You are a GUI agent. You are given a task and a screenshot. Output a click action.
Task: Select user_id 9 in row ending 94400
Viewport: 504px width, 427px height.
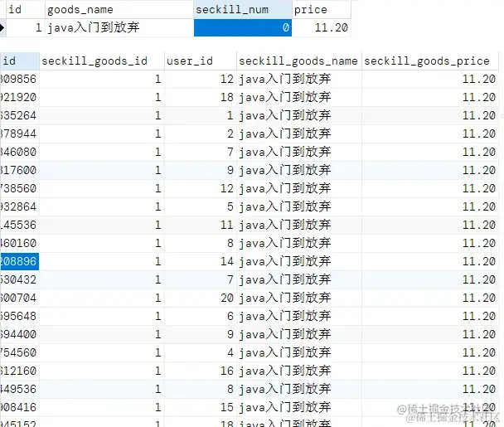coord(201,334)
